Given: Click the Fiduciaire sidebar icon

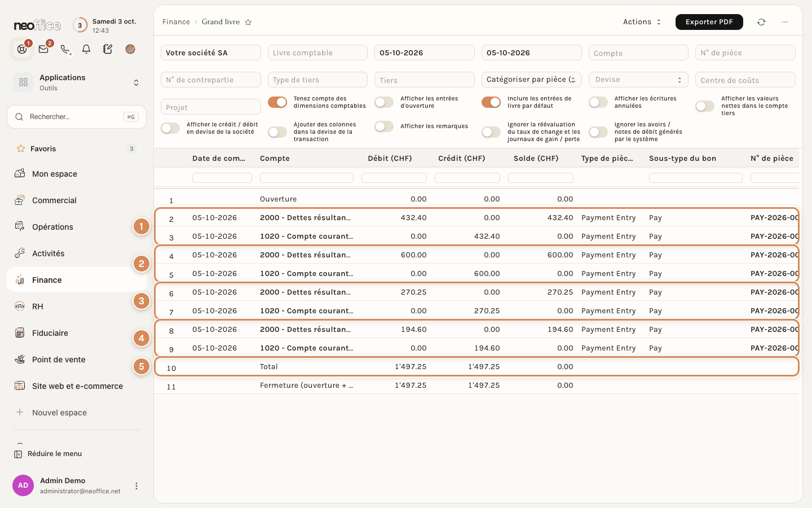Looking at the screenshot, I should 20,333.
